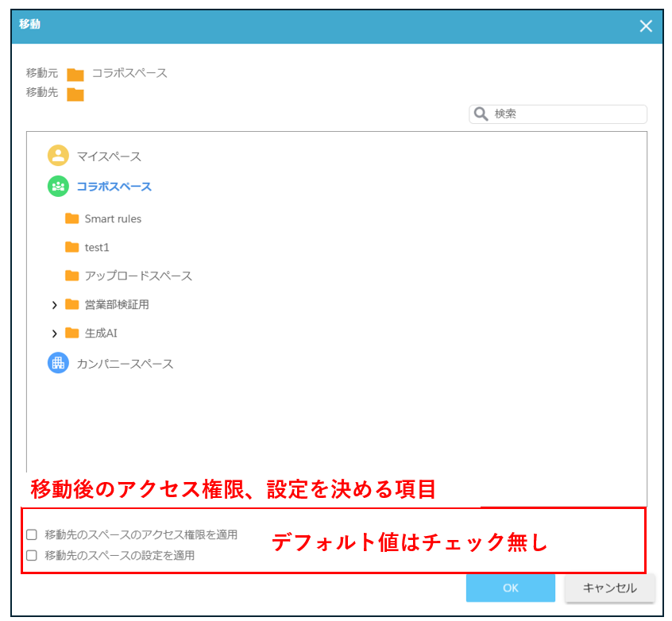Click the magnifier search icon
Image resolution: width=672 pixels, height=621 pixels.
481,114
